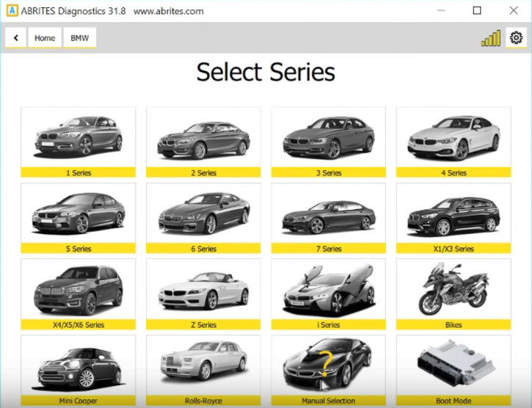Click the 'Manual Selection' yellow label
532x408 pixels.
(x=329, y=401)
